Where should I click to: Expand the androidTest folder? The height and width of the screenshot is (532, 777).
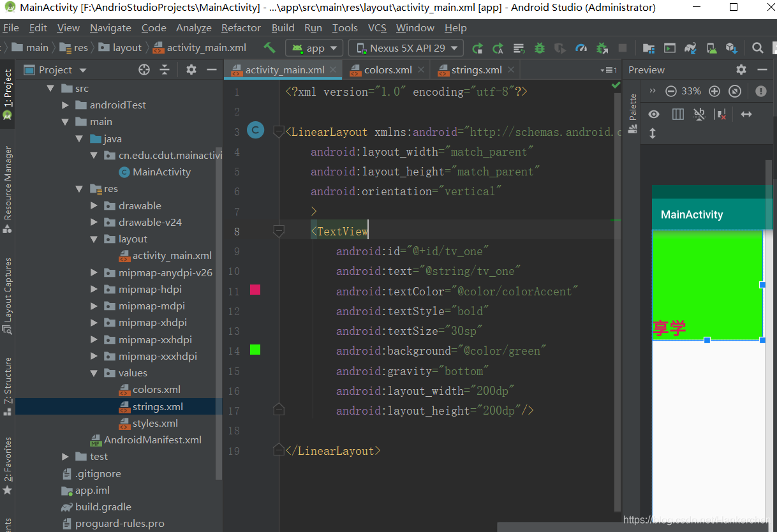coord(65,105)
